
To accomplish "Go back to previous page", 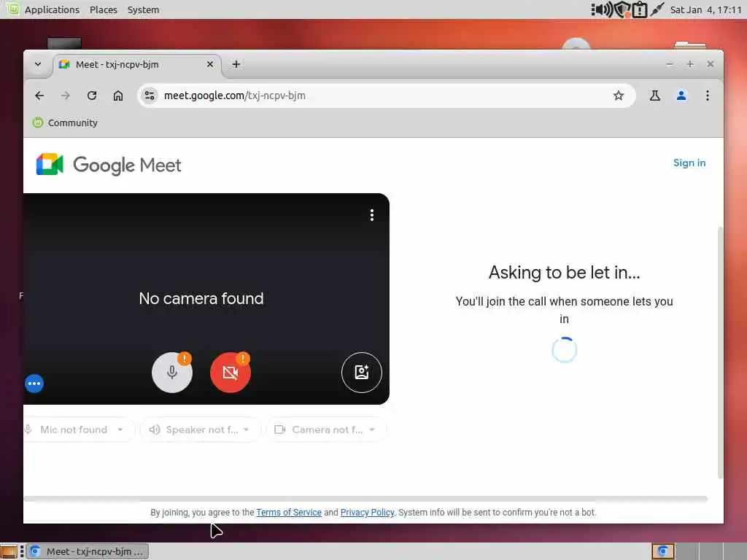I will coord(39,96).
